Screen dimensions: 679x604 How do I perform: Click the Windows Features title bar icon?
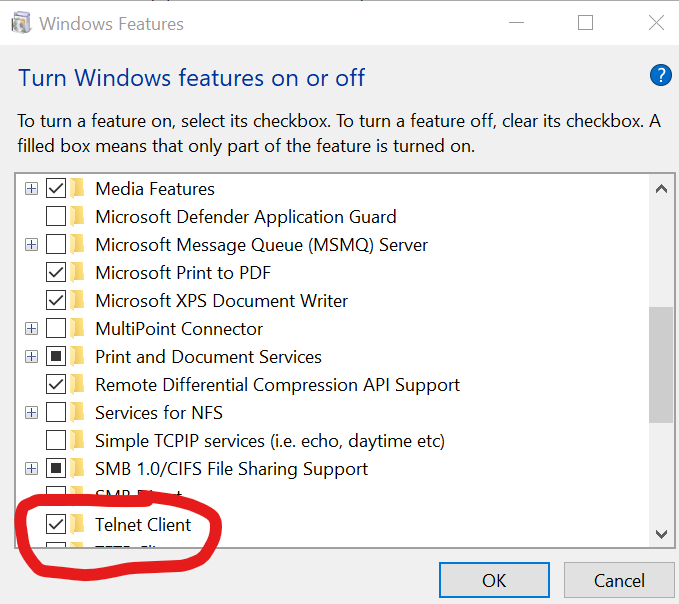click(20, 23)
